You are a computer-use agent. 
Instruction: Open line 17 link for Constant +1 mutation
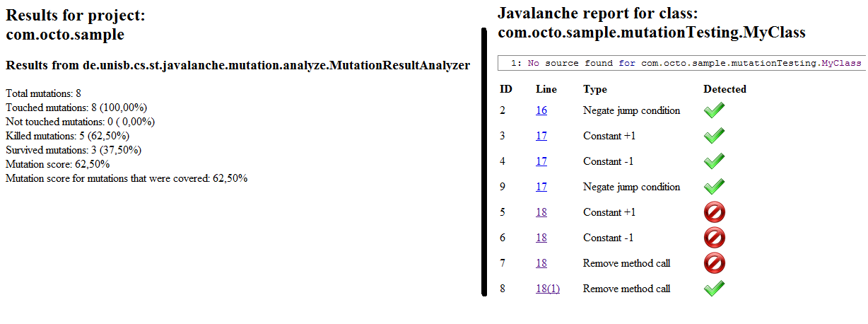pos(541,136)
